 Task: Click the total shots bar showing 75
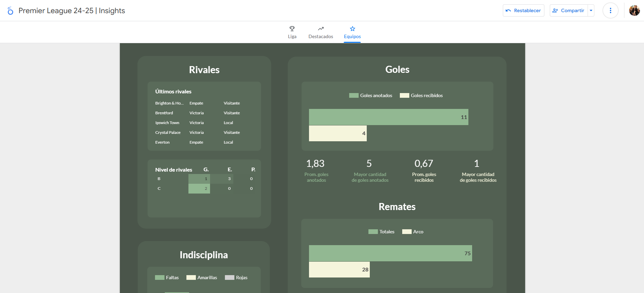click(x=390, y=253)
